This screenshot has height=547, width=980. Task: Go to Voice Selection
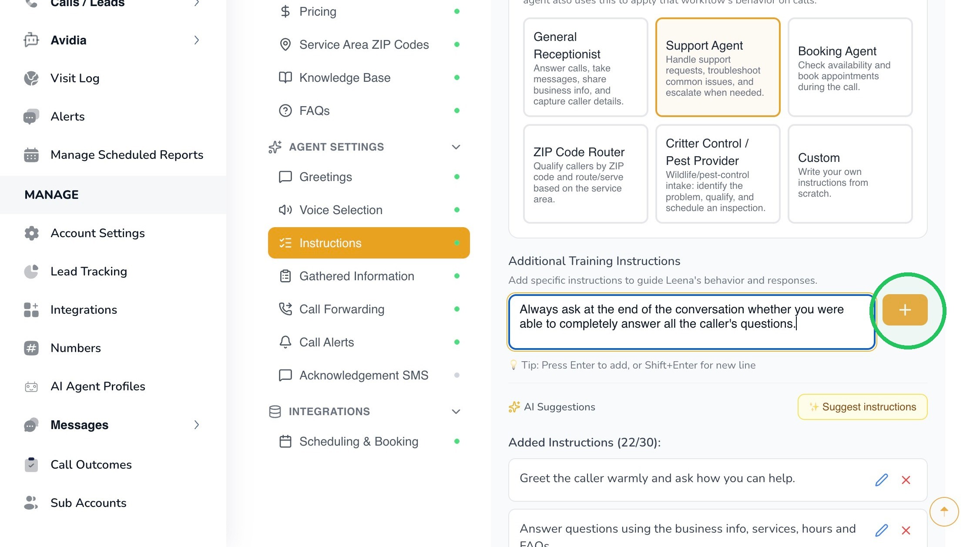[x=369, y=210]
